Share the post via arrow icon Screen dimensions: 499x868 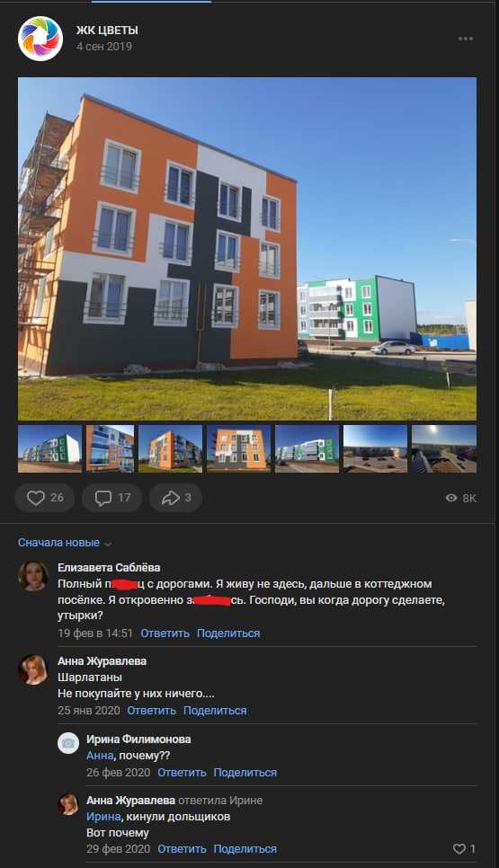coord(175,498)
